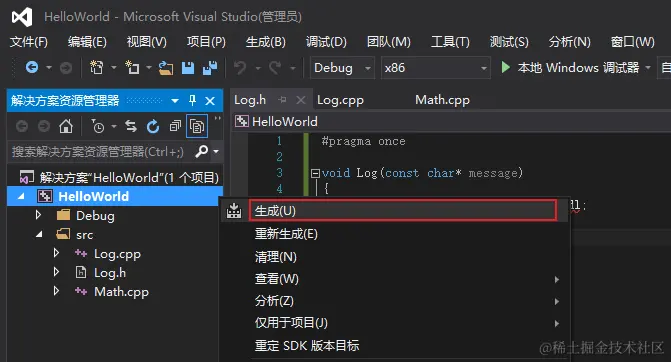Click the Solution Explorer search input field

coord(100,151)
